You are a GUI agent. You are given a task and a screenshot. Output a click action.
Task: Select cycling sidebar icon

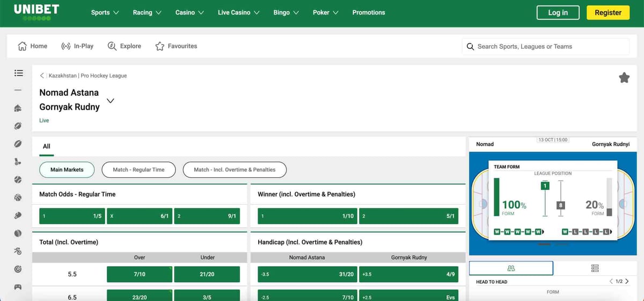pos(18,251)
